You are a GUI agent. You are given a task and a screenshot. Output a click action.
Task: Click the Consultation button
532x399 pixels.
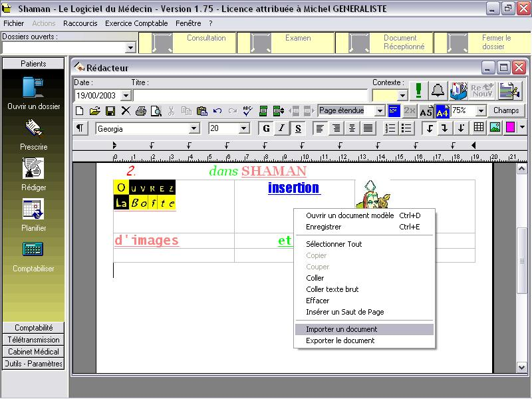pos(188,43)
